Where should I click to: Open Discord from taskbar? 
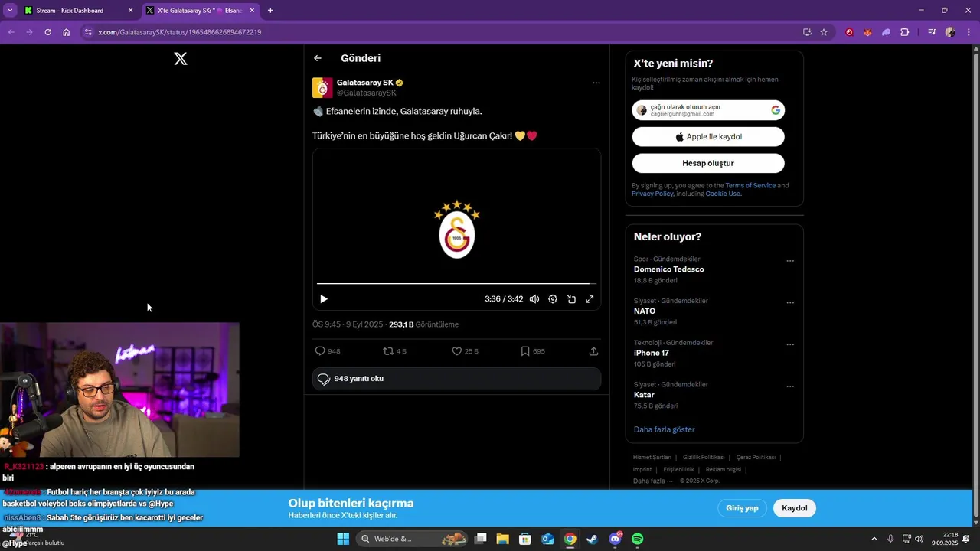click(x=615, y=539)
